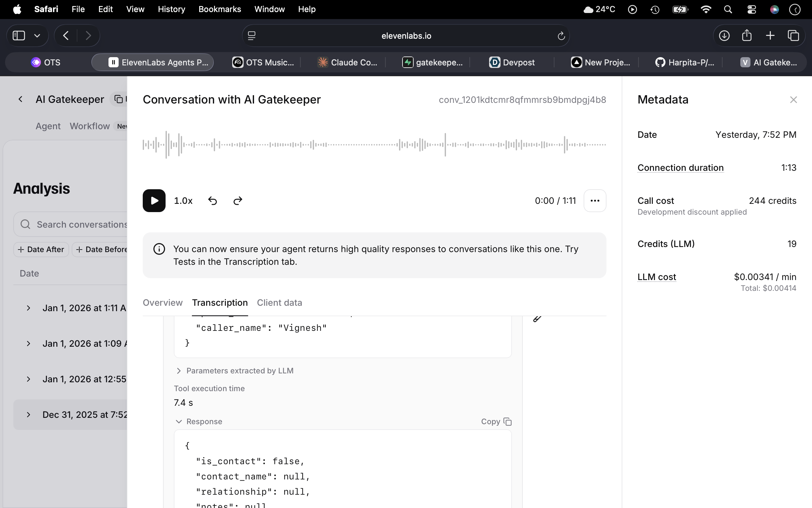Open a new Safari tab

[770, 36]
